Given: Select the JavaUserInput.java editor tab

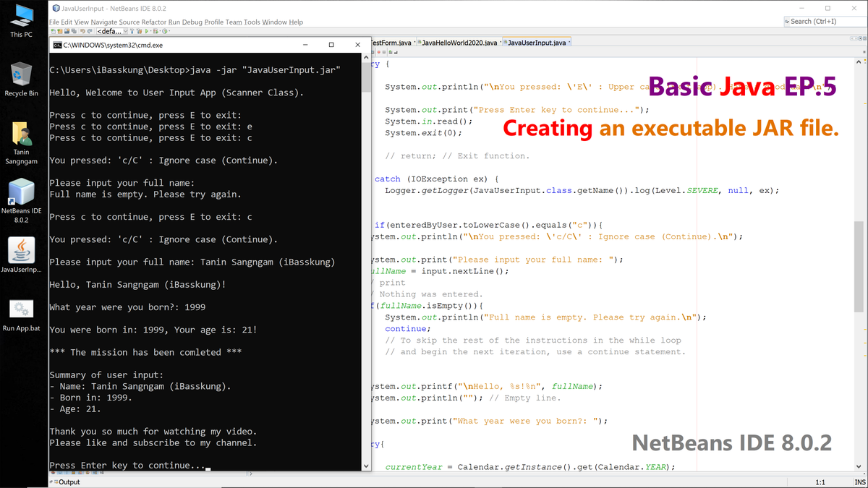Looking at the screenshot, I should point(537,43).
